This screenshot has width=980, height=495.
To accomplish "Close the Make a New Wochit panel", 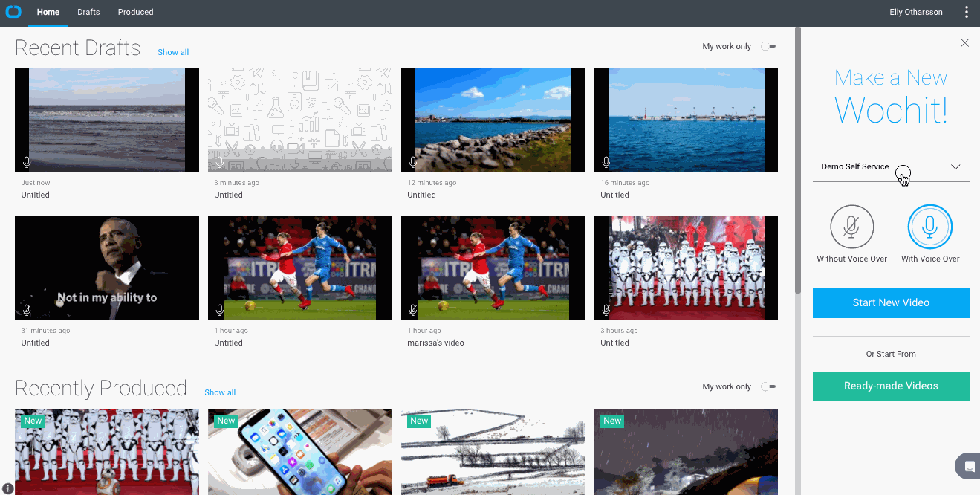I will (x=964, y=43).
